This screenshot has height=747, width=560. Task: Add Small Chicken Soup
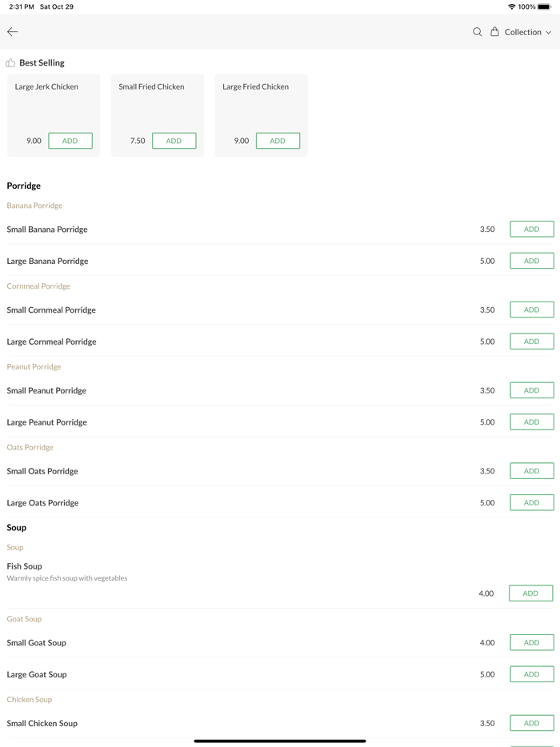pos(531,723)
